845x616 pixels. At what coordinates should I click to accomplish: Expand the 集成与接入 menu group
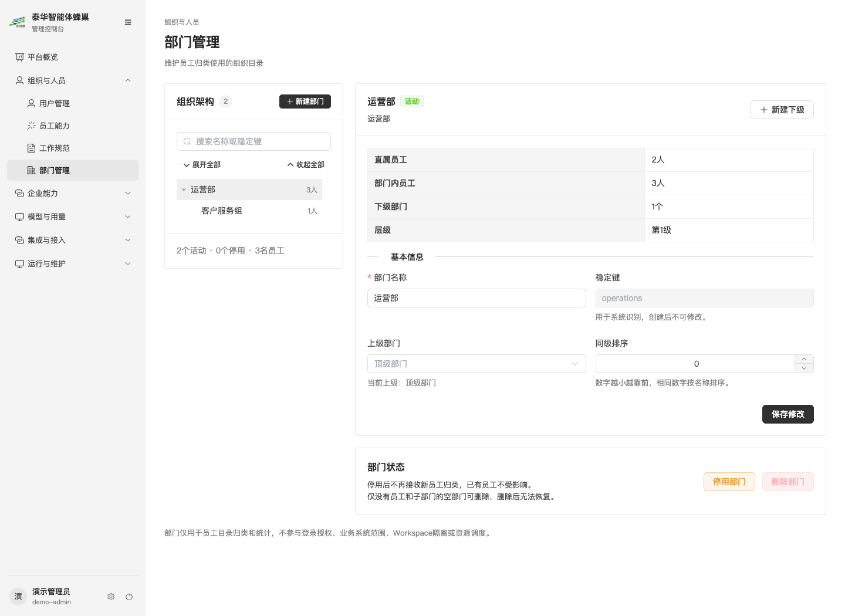click(x=128, y=240)
